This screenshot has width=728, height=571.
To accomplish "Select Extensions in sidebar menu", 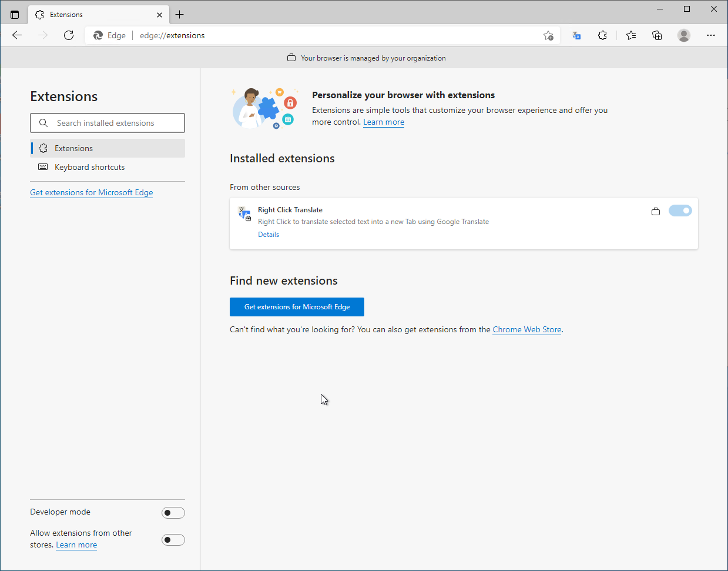I will pyautogui.click(x=73, y=148).
